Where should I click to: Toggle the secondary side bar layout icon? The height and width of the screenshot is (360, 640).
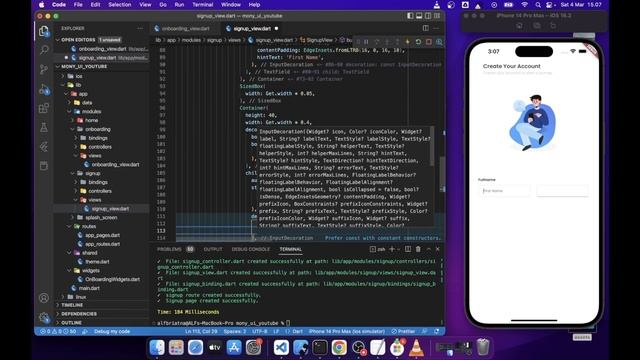(428, 16)
